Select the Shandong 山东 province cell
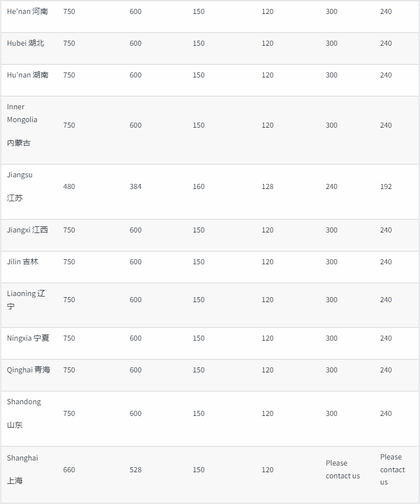This screenshot has height=504, width=420. tap(24, 414)
